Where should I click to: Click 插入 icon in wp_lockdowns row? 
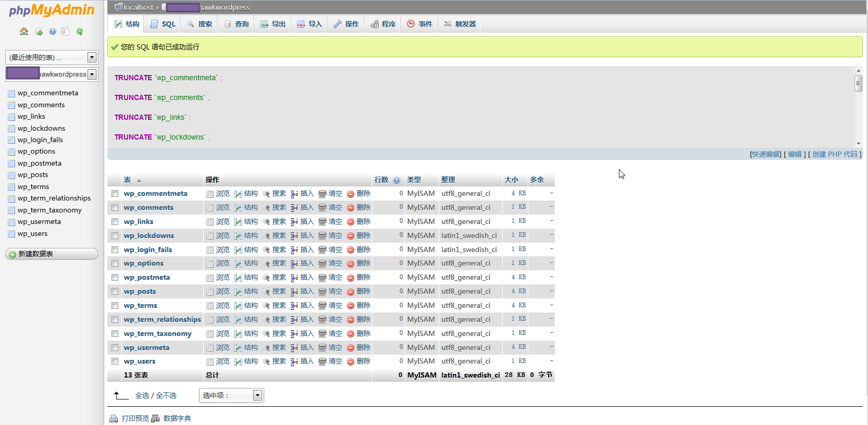click(294, 236)
